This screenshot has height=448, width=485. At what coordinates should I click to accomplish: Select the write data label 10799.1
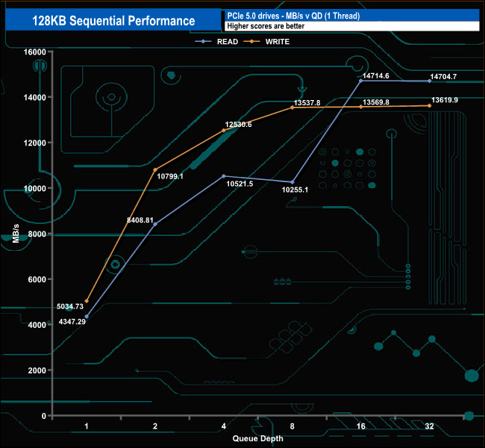170,176
